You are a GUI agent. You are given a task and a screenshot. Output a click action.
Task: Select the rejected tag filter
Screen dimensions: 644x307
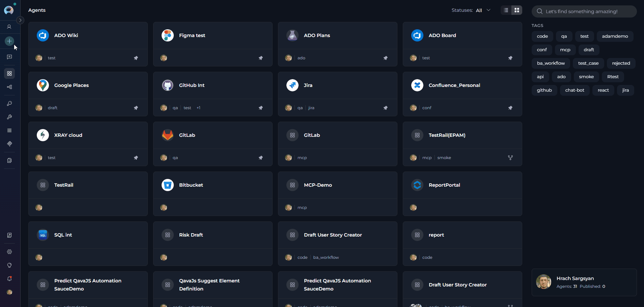point(620,63)
